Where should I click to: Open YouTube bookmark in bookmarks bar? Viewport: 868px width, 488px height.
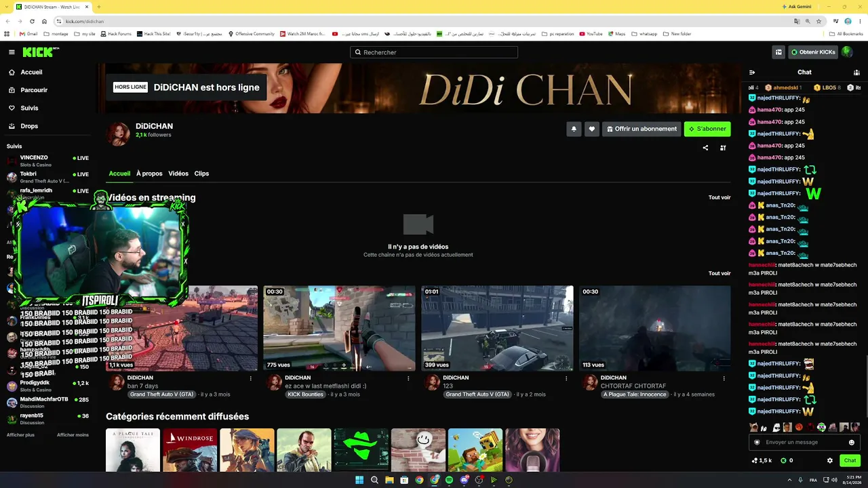[591, 34]
